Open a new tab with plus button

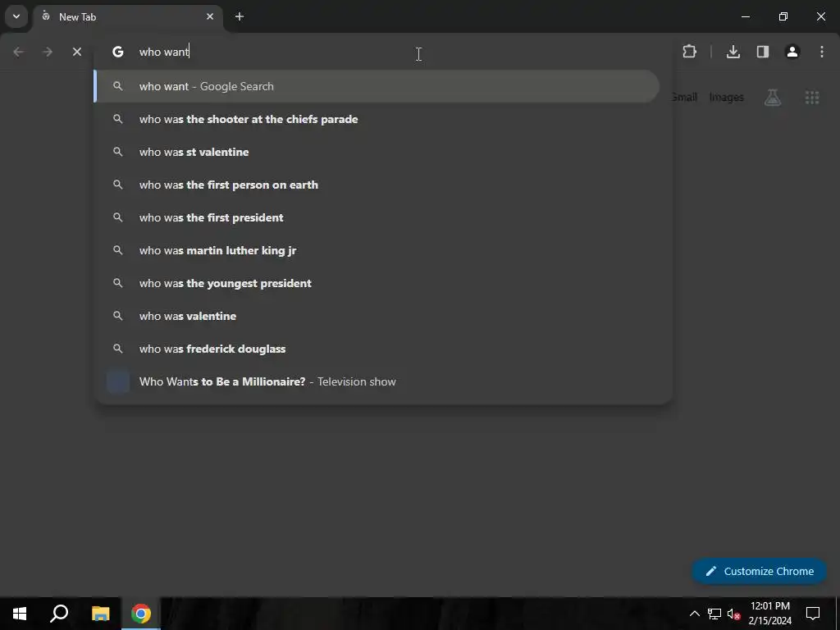[240, 16]
